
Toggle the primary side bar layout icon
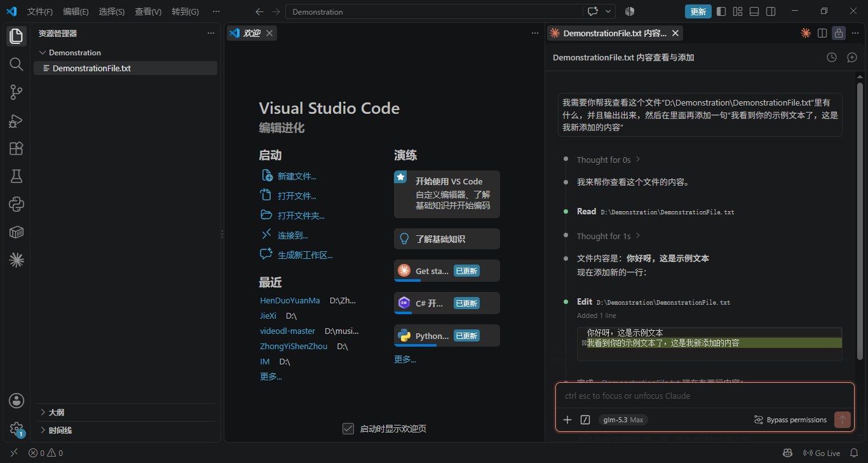(721, 11)
